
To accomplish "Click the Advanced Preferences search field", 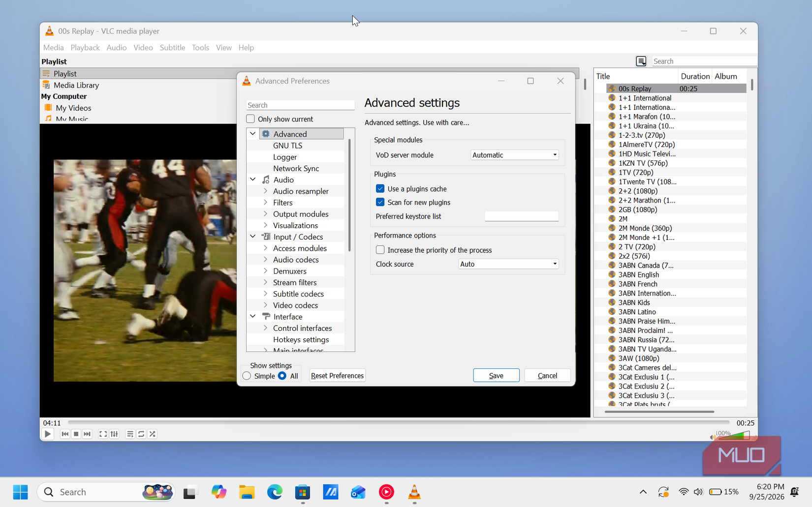I will pos(300,105).
